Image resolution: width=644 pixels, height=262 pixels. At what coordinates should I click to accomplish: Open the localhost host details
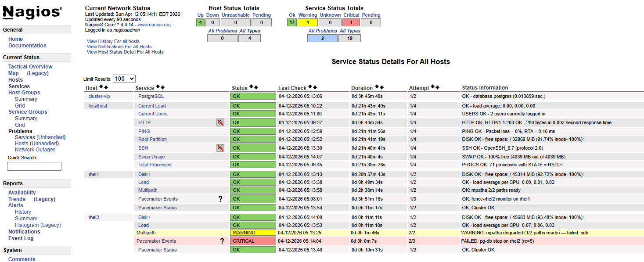pyautogui.click(x=97, y=105)
